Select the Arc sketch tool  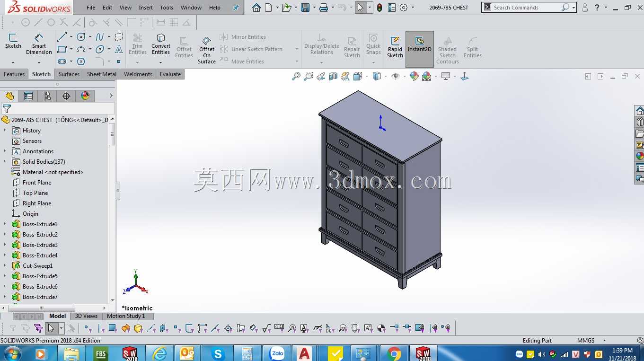click(x=81, y=49)
